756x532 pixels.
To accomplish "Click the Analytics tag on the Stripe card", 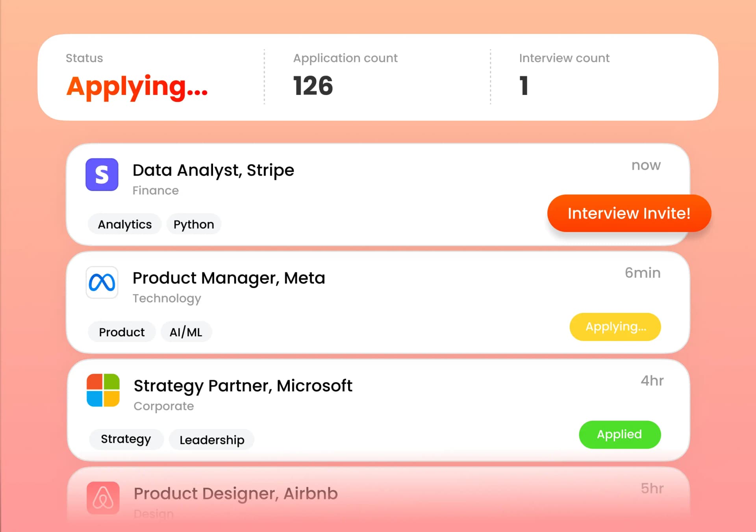I will point(124,224).
